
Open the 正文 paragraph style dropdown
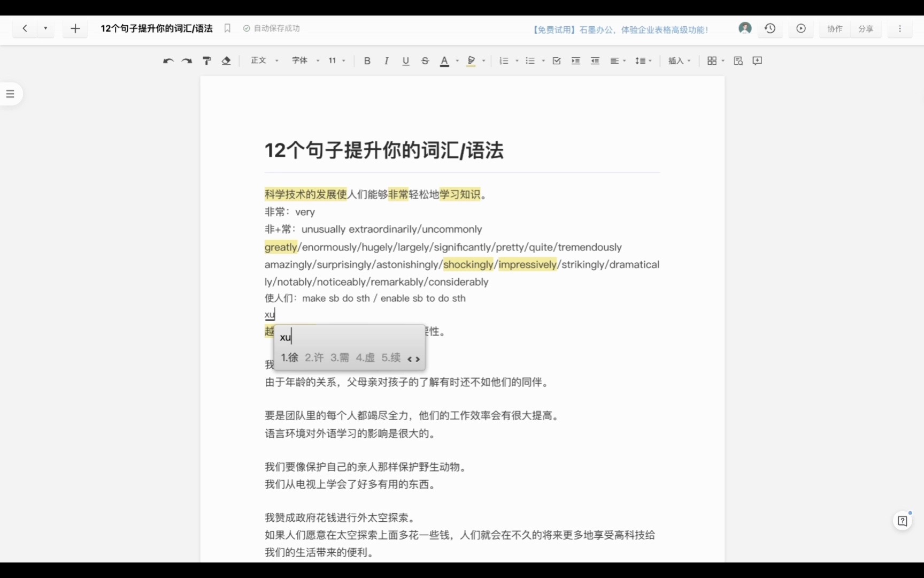pos(265,60)
